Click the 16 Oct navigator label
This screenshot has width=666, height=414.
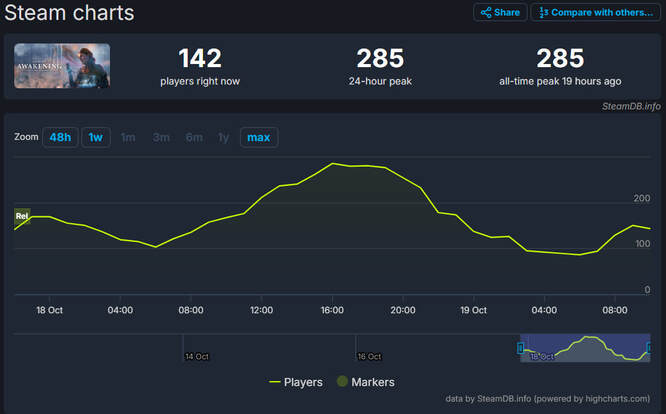pyautogui.click(x=369, y=356)
